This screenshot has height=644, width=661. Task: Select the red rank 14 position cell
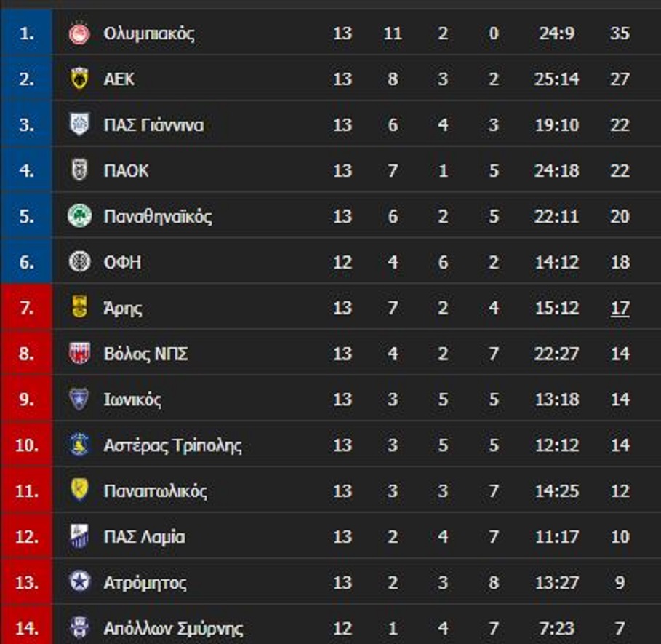coord(26,625)
